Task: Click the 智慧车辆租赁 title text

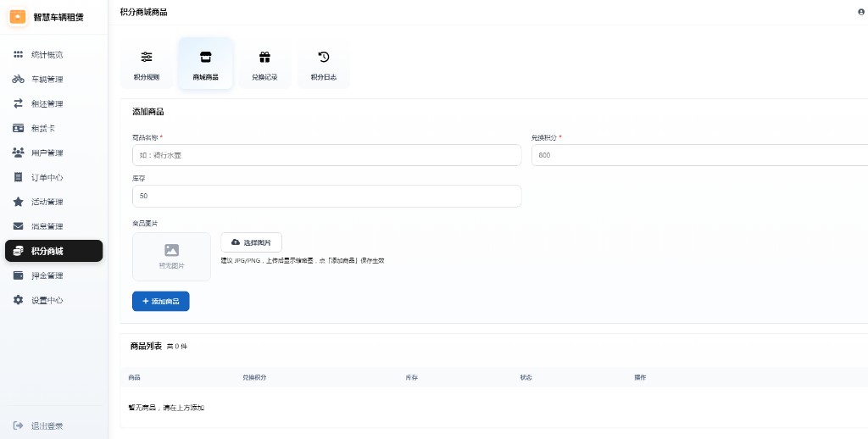Action: tap(58, 17)
